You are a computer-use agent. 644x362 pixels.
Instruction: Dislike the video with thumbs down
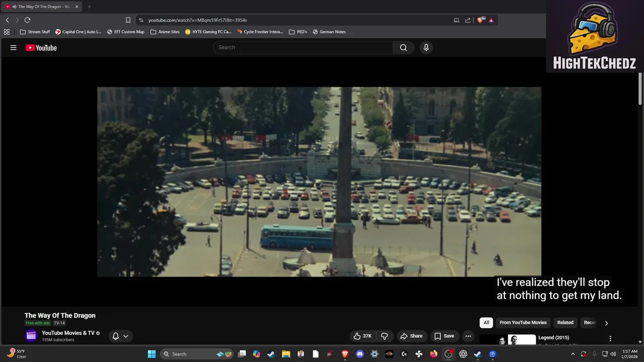click(384, 336)
